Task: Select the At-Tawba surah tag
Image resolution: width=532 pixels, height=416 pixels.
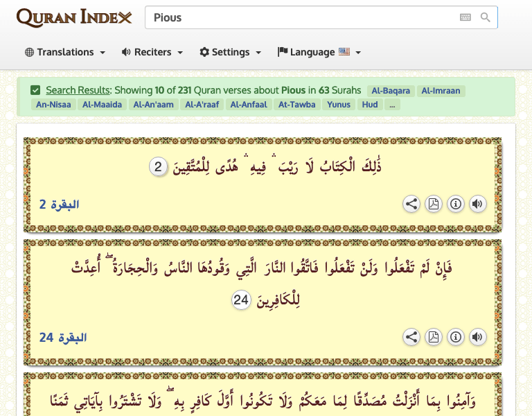Action: [x=296, y=105]
